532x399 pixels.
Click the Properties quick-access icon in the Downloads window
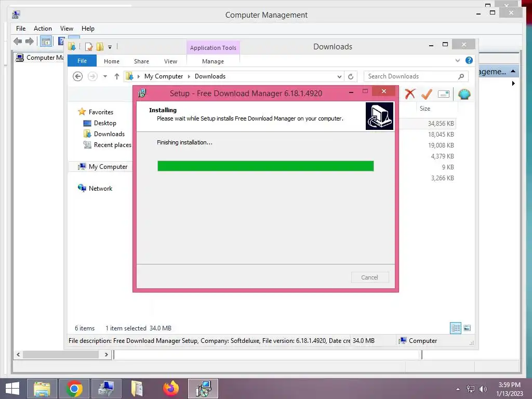[x=89, y=46]
